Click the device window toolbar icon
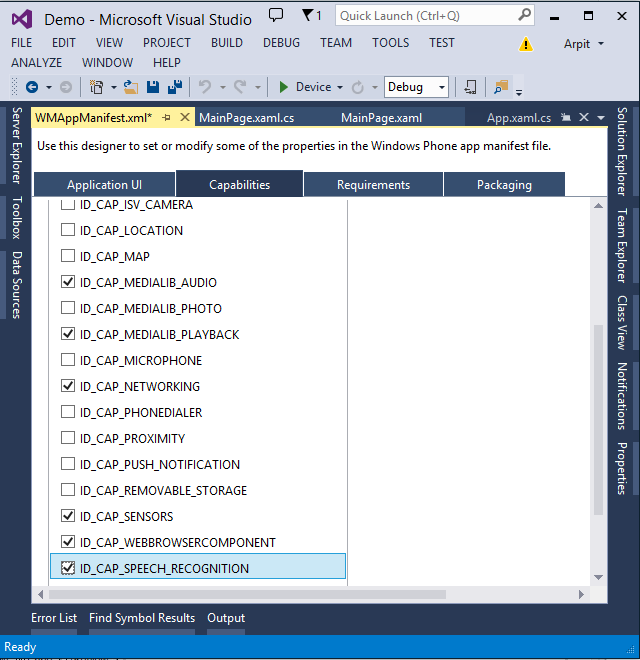640x660 pixels. 470,87
